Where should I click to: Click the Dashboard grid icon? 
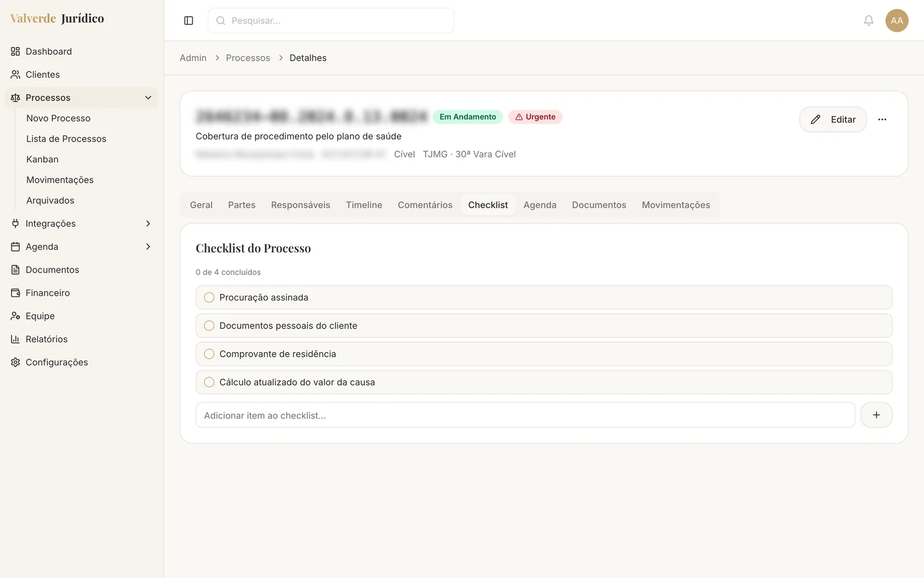(x=16, y=51)
